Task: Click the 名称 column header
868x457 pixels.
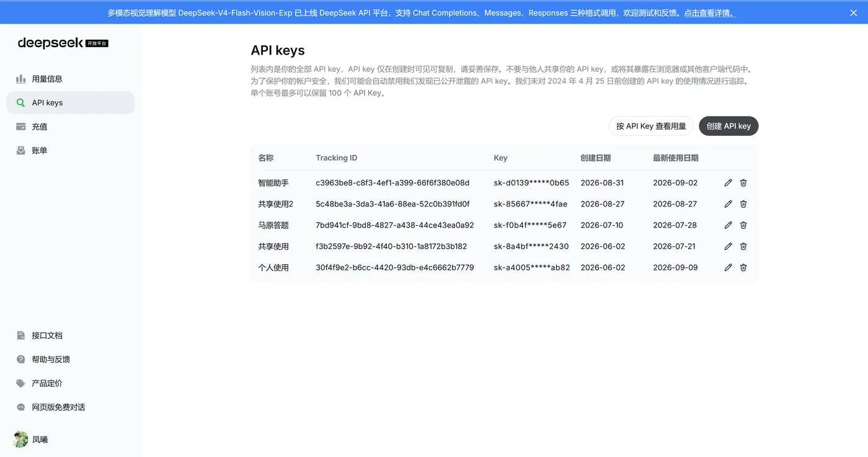Action: (266, 158)
